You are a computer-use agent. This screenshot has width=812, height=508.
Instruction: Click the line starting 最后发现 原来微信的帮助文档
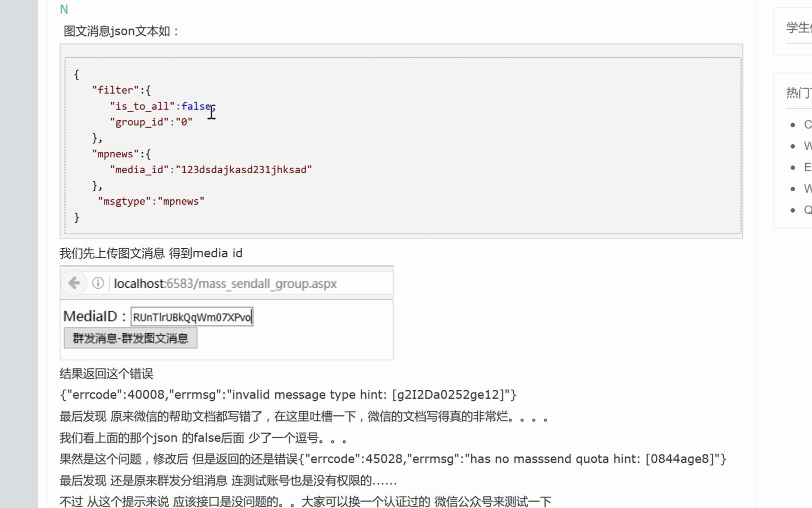click(x=304, y=416)
